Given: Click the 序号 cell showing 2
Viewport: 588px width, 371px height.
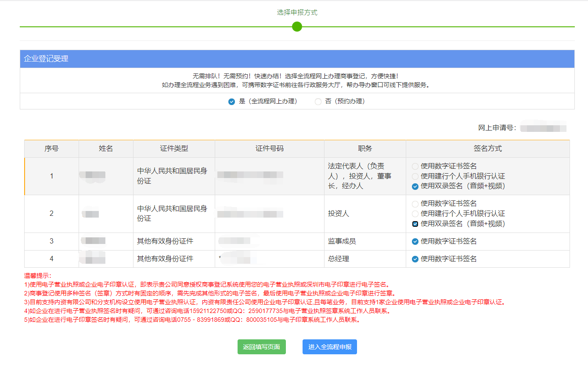Looking at the screenshot, I should pyautogui.click(x=51, y=214).
